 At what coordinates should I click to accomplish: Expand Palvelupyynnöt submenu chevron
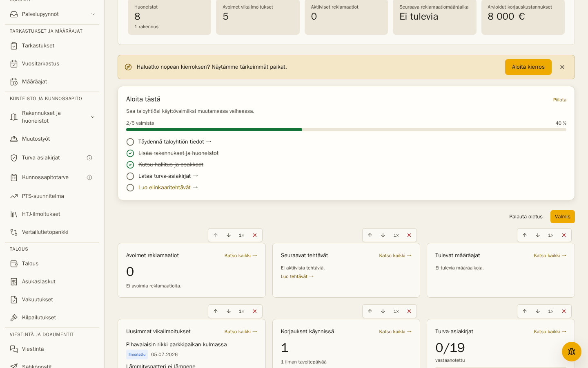click(x=93, y=14)
